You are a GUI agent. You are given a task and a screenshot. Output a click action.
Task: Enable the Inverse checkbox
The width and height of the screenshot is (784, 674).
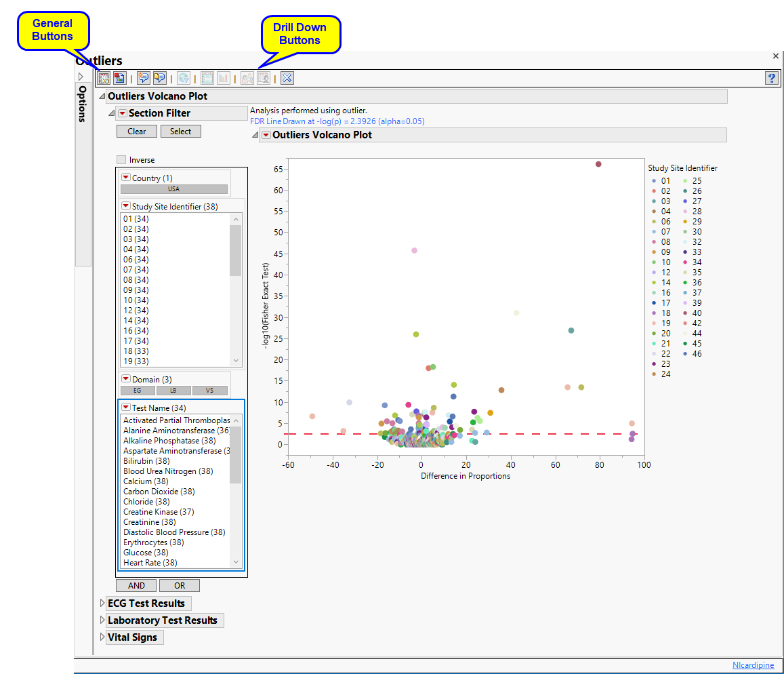point(121,160)
